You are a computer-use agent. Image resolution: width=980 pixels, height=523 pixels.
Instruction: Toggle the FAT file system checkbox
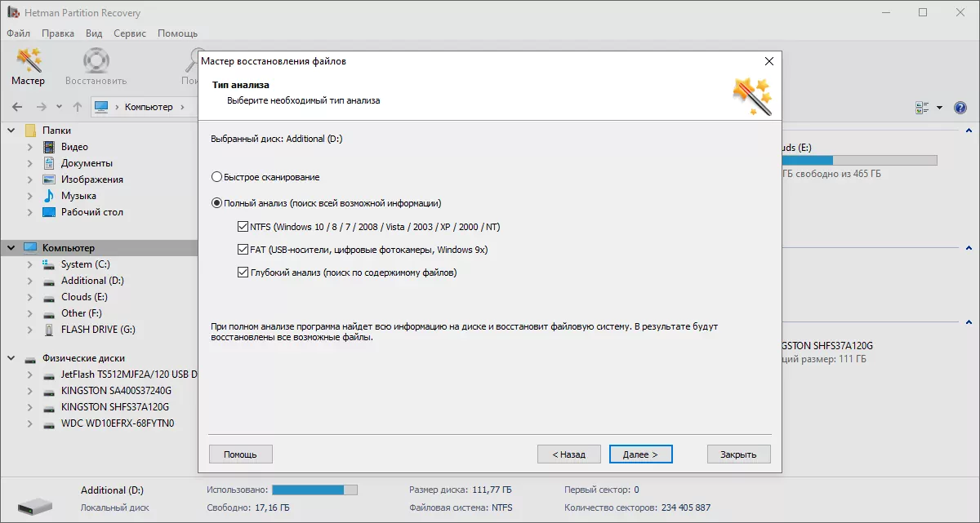coord(243,250)
